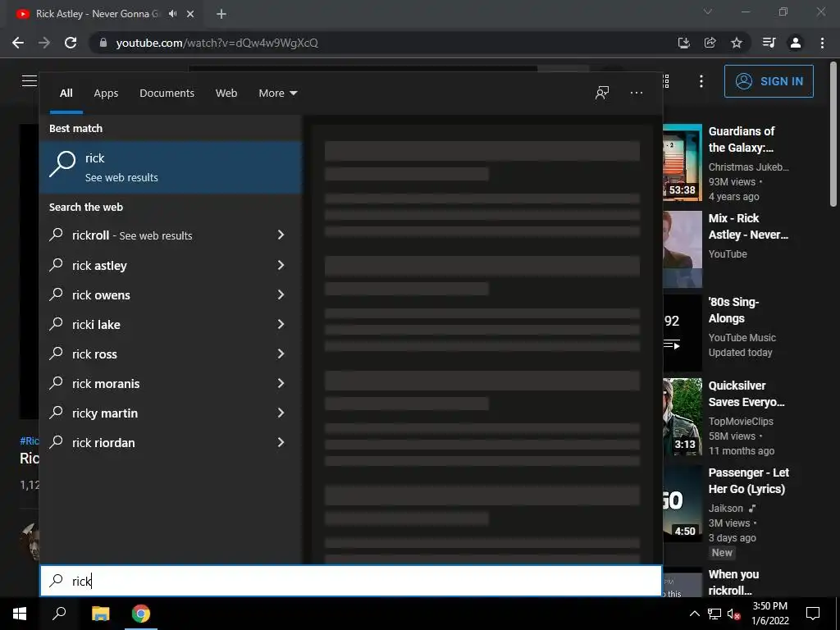This screenshot has width=840, height=630.
Task: Open the media controls icon in Chrome toolbar
Action: (x=769, y=43)
